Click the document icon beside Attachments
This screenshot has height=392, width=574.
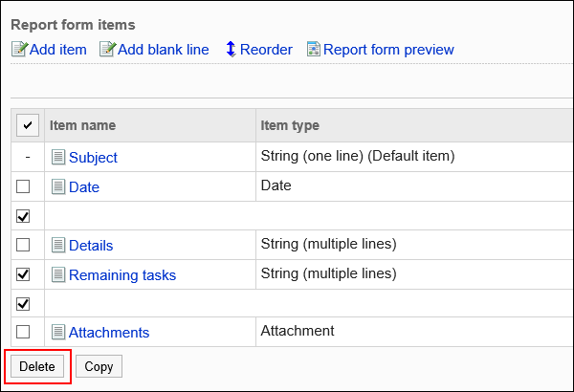tap(58, 333)
